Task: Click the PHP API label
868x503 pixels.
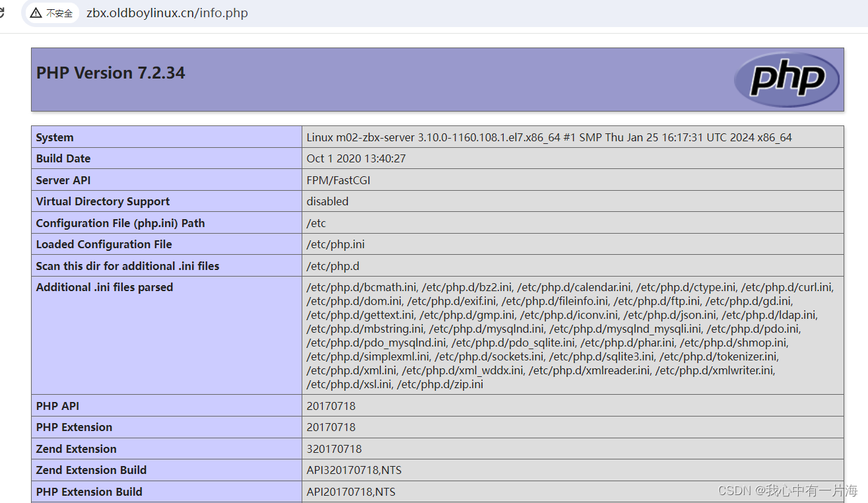Action: tap(57, 406)
